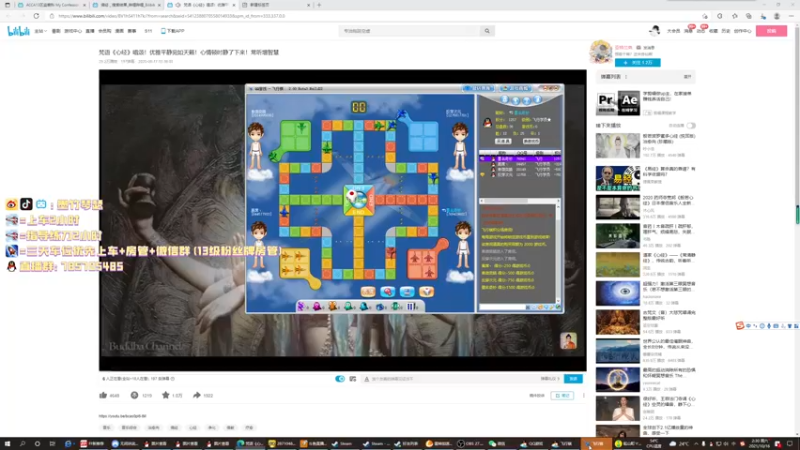The height and width of the screenshot is (450, 800).
Task: Select the top-left player avatar in game
Action: (256, 147)
